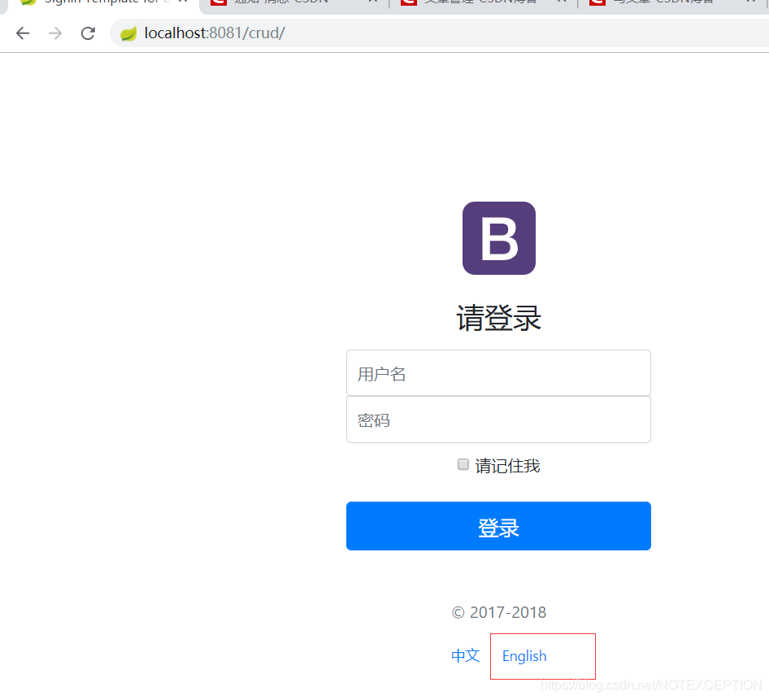Screen dimensions: 769x700
Task: Click the green leaf site icon
Action: (128, 33)
